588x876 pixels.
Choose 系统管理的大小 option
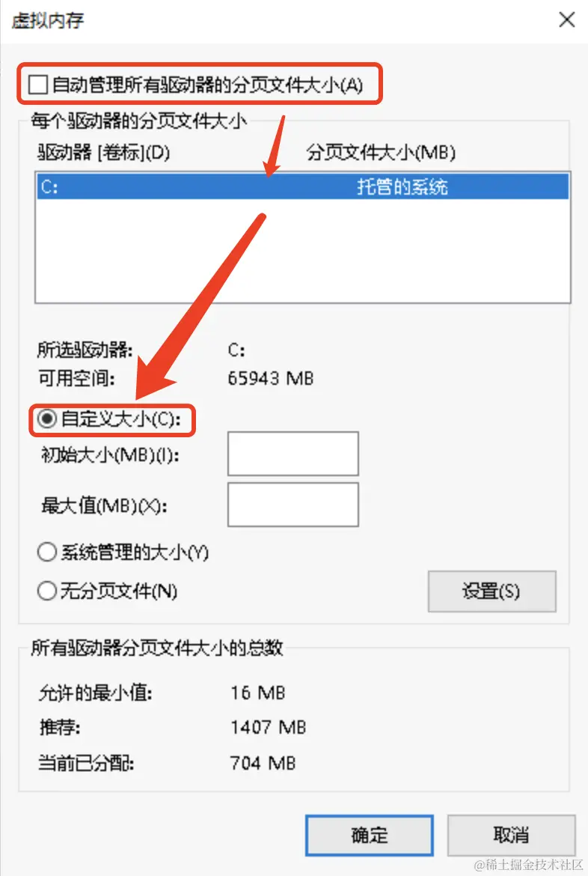[47, 552]
